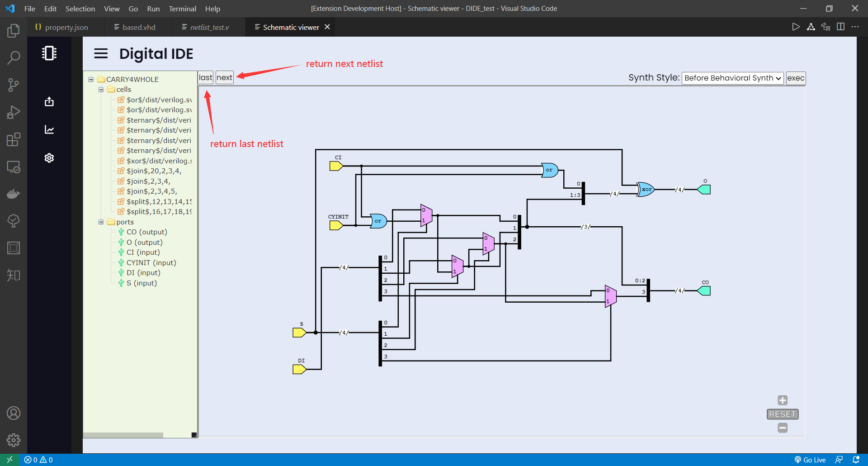Open the Synth Style dropdown
The image size is (868, 466).
(732, 78)
